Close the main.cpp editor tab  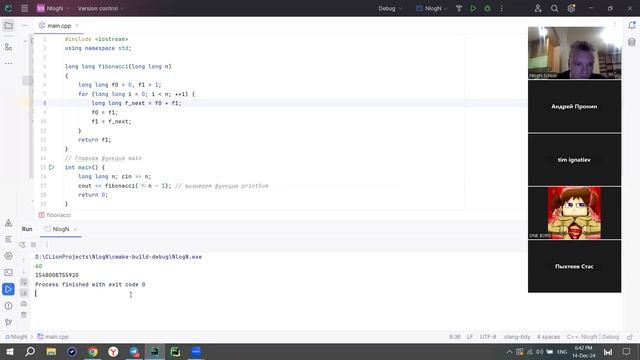tap(77, 26)
